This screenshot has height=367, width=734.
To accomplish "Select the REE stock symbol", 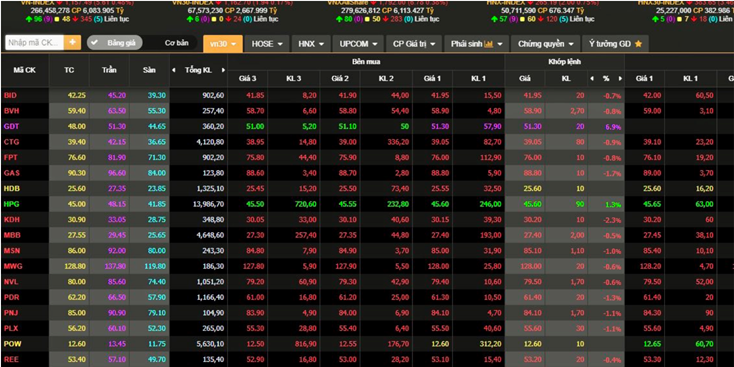I will pos(11,359).
